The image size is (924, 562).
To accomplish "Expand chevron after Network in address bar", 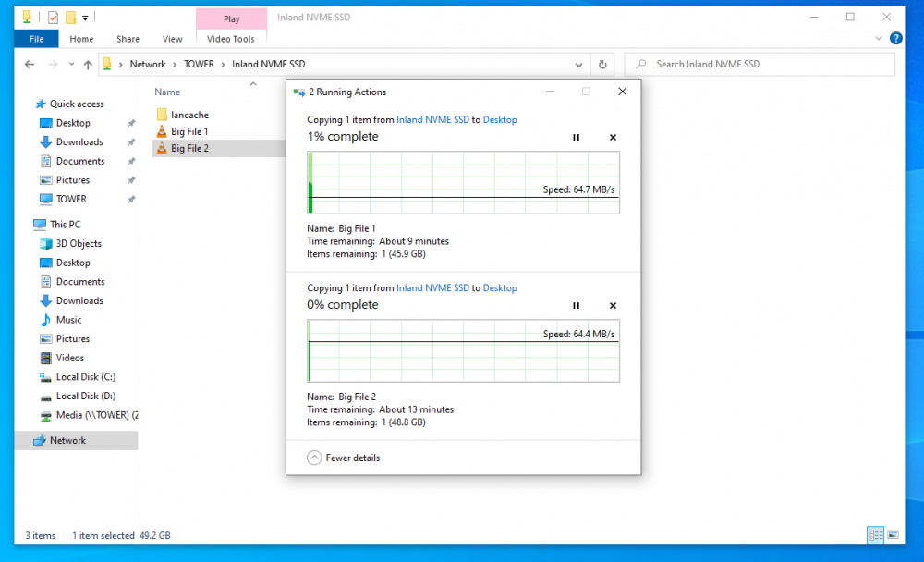I will click(175, 65).
